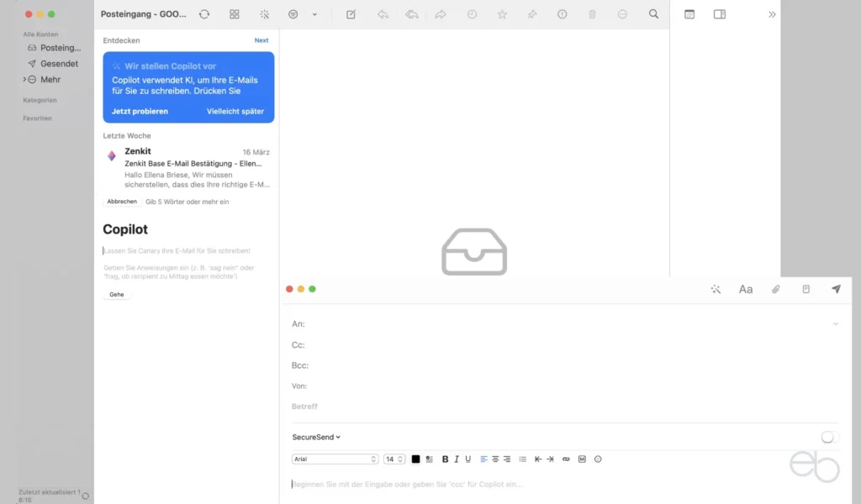861x504 pixels.
Task: Click the Cc field
Action: click(566, 345)
